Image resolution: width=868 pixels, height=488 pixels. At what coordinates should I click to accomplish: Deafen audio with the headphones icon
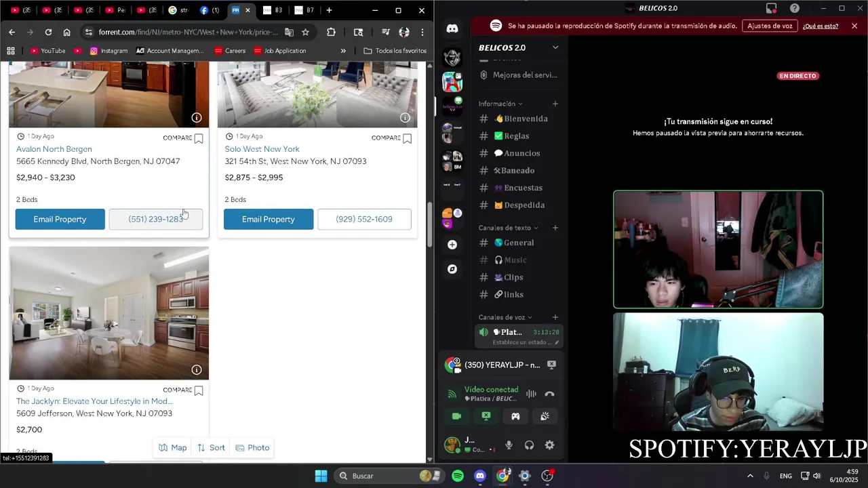pos(529,445)
